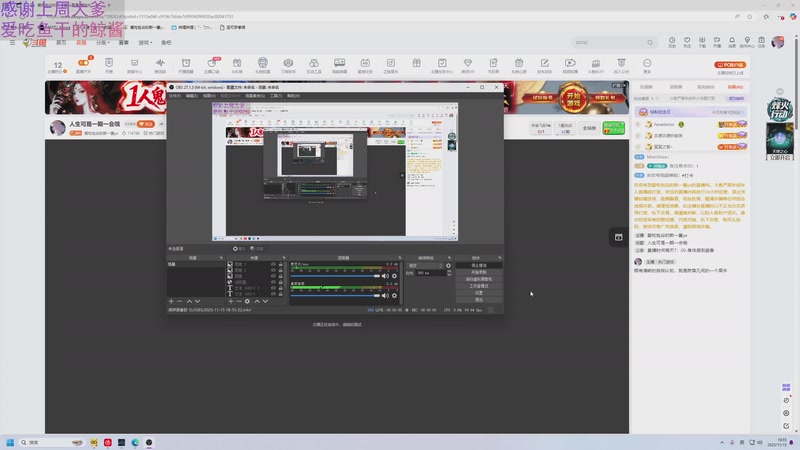800x450 pixels.
Task: Open OBS 文件(F) menu
Action: [174, 96]
